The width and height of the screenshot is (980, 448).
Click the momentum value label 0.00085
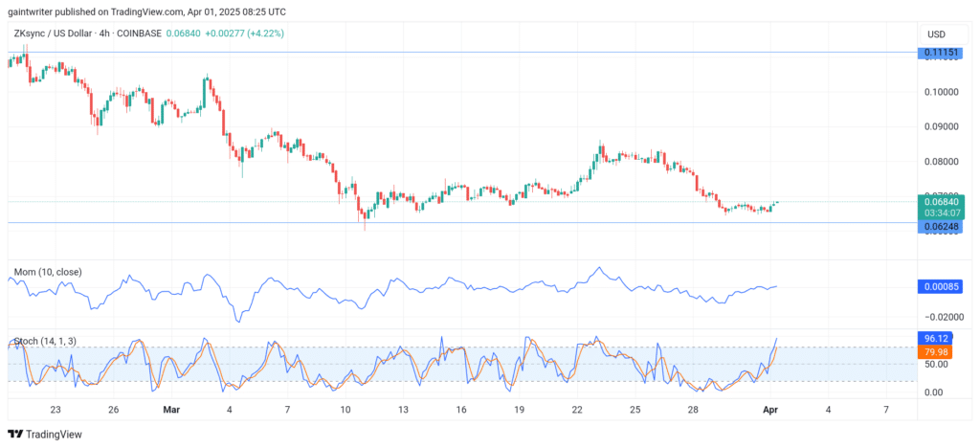click(940, 287)
